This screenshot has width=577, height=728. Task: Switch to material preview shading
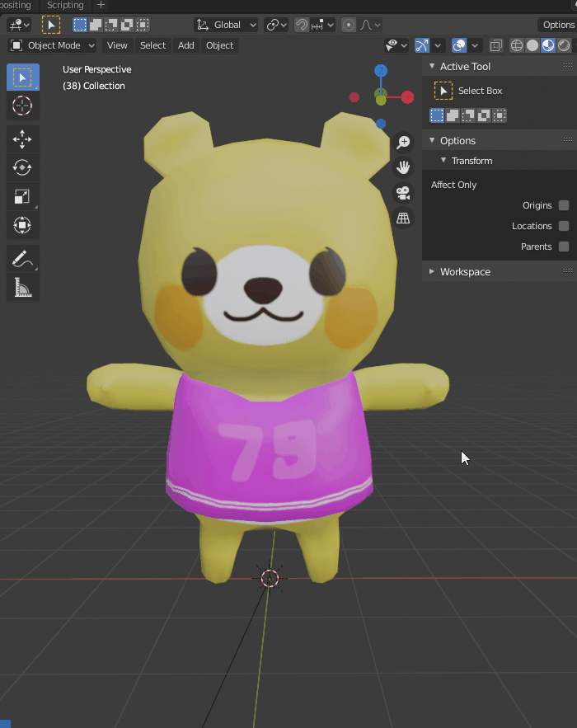click(548, 45)
